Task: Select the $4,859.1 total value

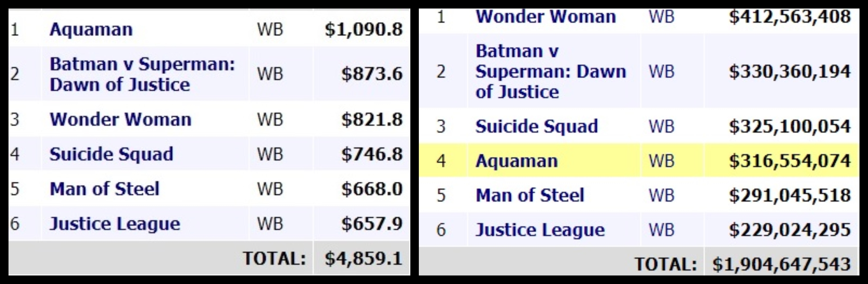Action: [x=364, y=259]
